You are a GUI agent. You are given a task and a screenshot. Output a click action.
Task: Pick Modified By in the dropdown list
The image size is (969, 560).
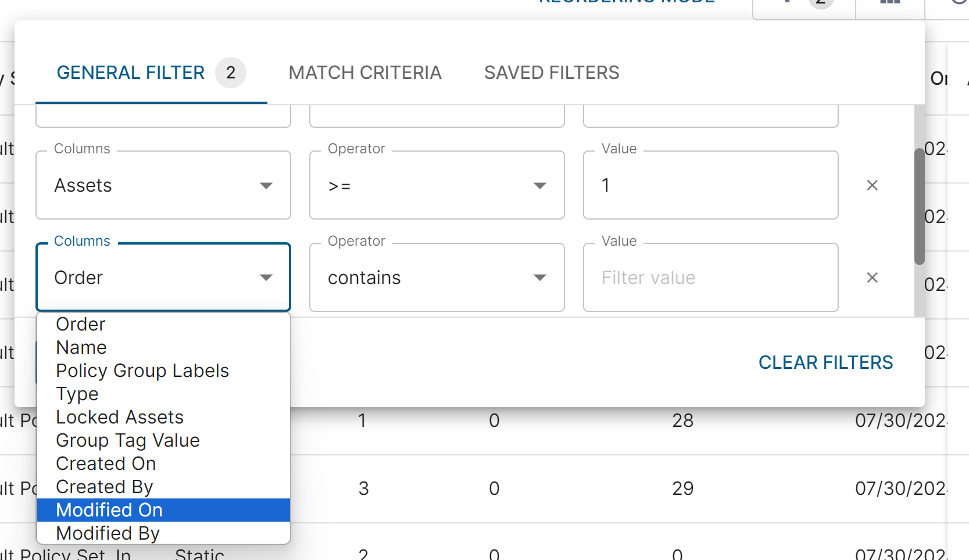coord(108,533)
